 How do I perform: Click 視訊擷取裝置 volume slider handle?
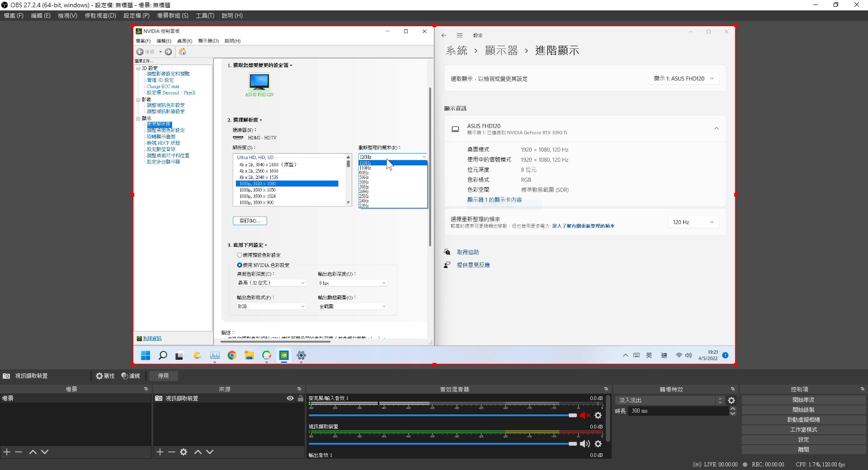(573, 444)
